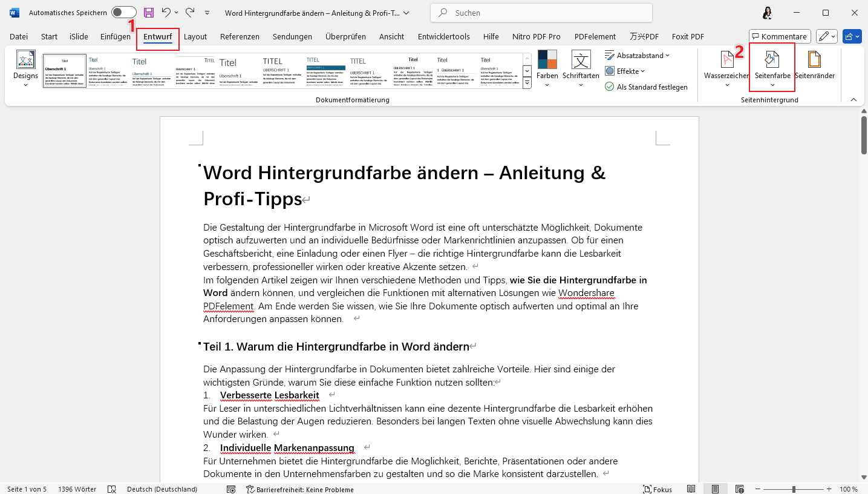Show next row of style gallery
Screen dimensions: 868x494
click(x=527, y=71)
